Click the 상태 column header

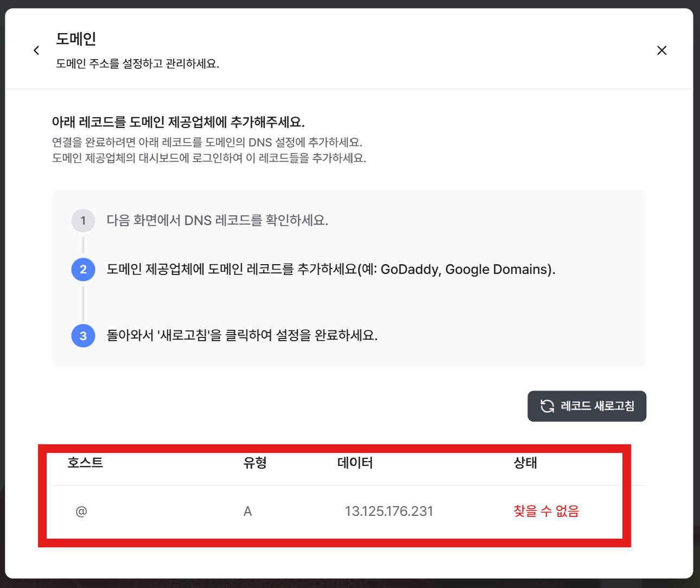(525, 463)
